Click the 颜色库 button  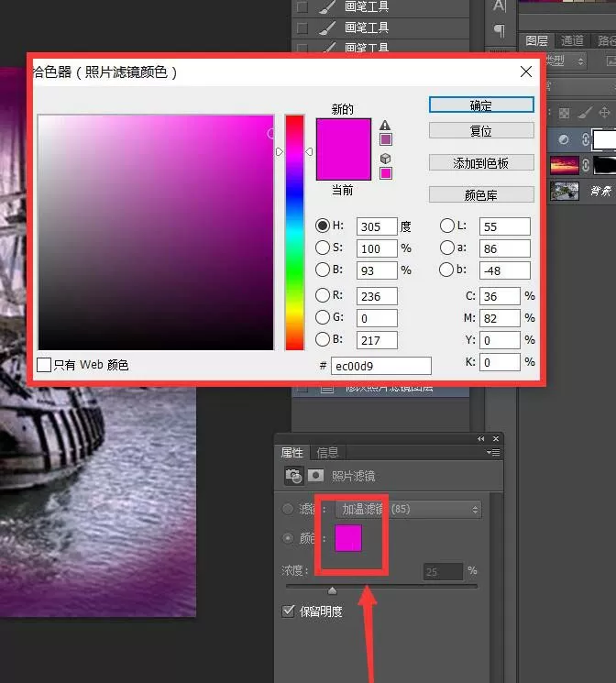[481, 194]
